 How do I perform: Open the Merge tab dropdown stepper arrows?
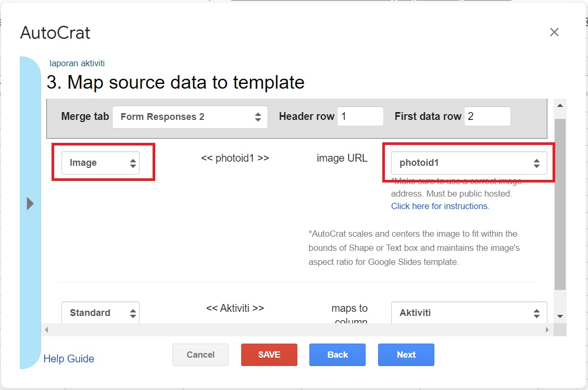tap(258, 117)
